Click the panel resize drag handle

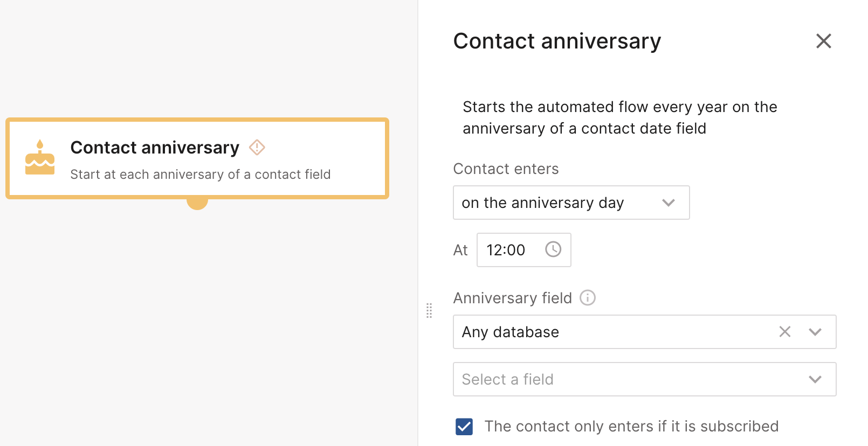(429, 310)
